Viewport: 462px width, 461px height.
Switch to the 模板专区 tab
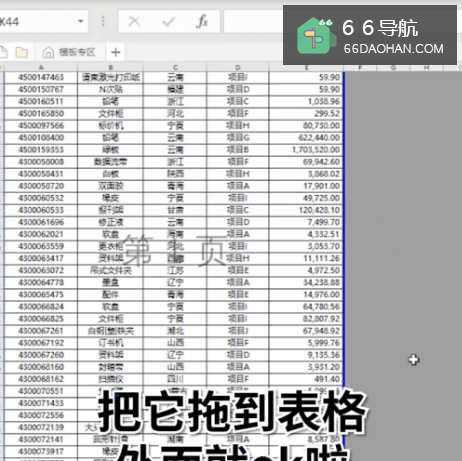[x=69, y=52]
